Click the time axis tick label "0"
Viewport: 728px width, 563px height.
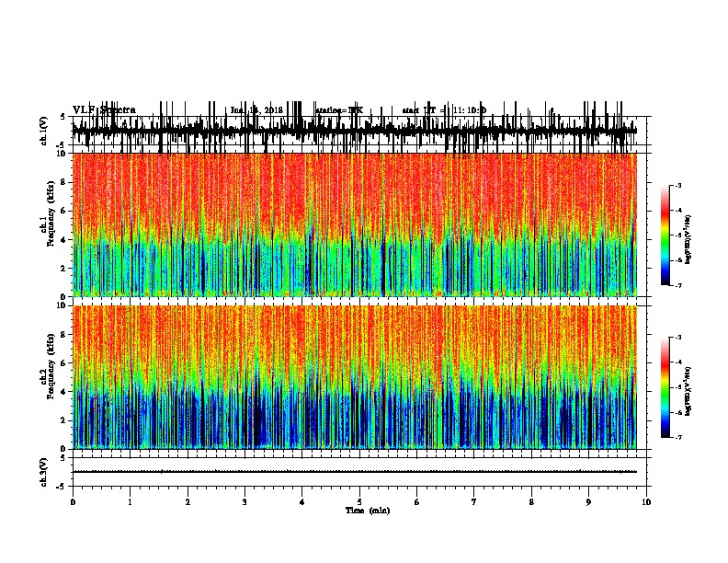tap(73, 502)
